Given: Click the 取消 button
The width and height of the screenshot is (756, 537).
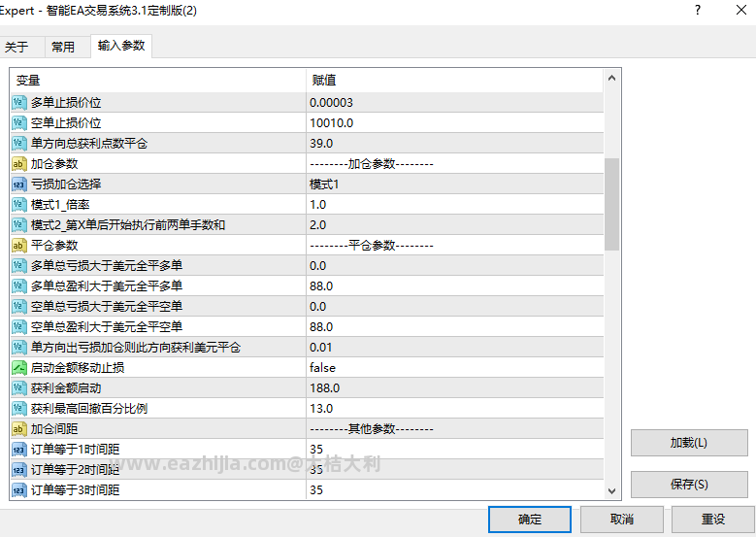Looking at the screenshot, I should click(x=621, y=520).
